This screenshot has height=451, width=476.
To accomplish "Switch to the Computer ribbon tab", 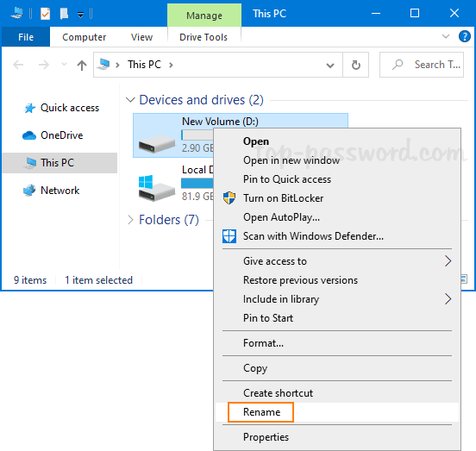I will (x=85, y=37).
